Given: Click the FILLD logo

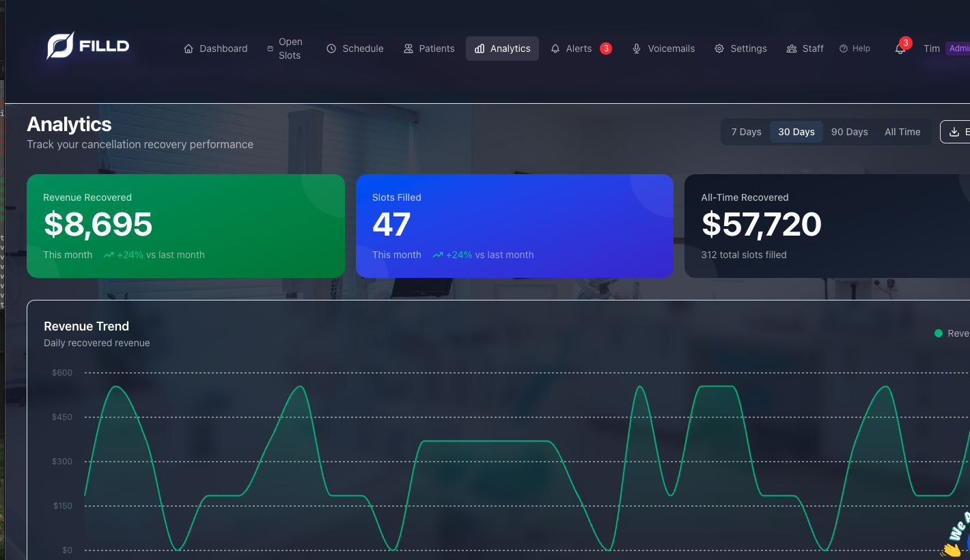Looking at the screenshot, I should pos(87,45).
